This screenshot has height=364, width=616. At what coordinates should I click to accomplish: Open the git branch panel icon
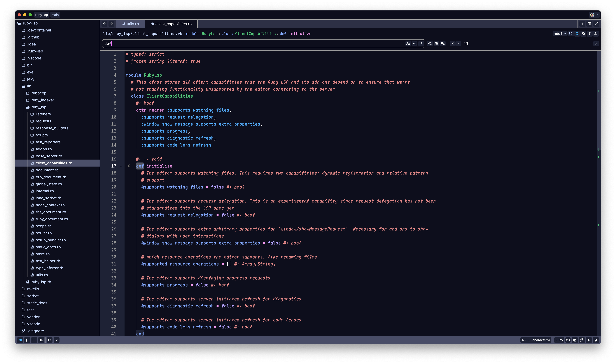point(27,340)
